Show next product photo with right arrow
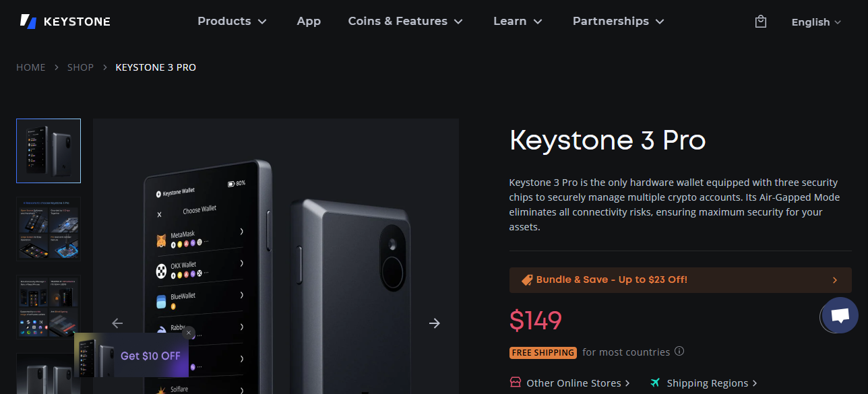The height and width of the screenshot is (394, 868). [x=435, y=323]
